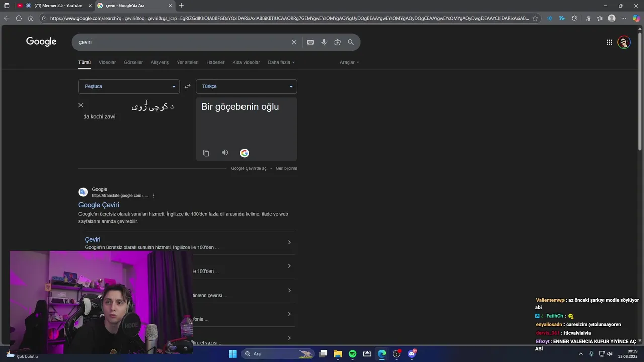This screenshot has height=362, width=644.
Task: Switch to the Yer siteleri tab
Action: [x=188, y=62]
